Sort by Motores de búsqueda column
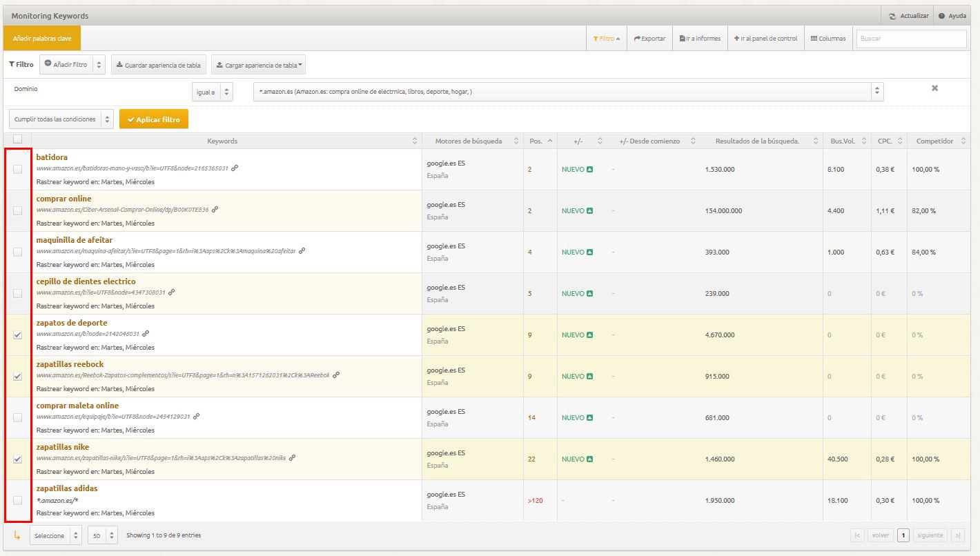 coord(516,141)
